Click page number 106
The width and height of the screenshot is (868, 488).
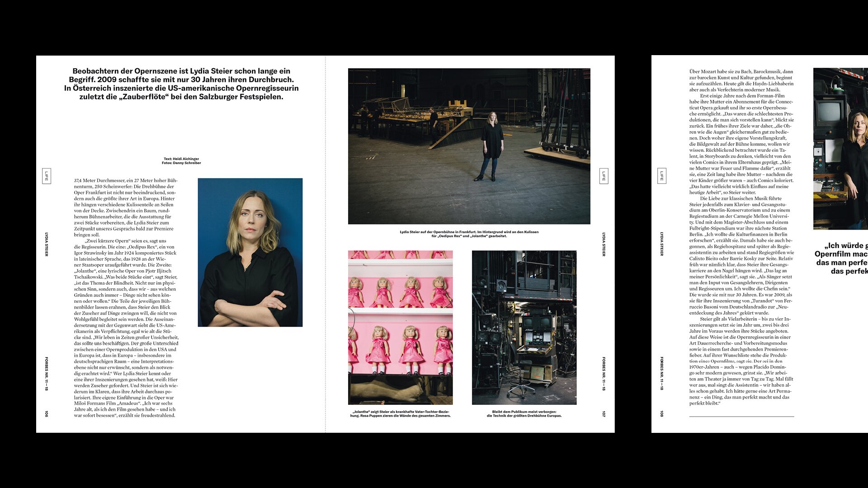(46, 414)
